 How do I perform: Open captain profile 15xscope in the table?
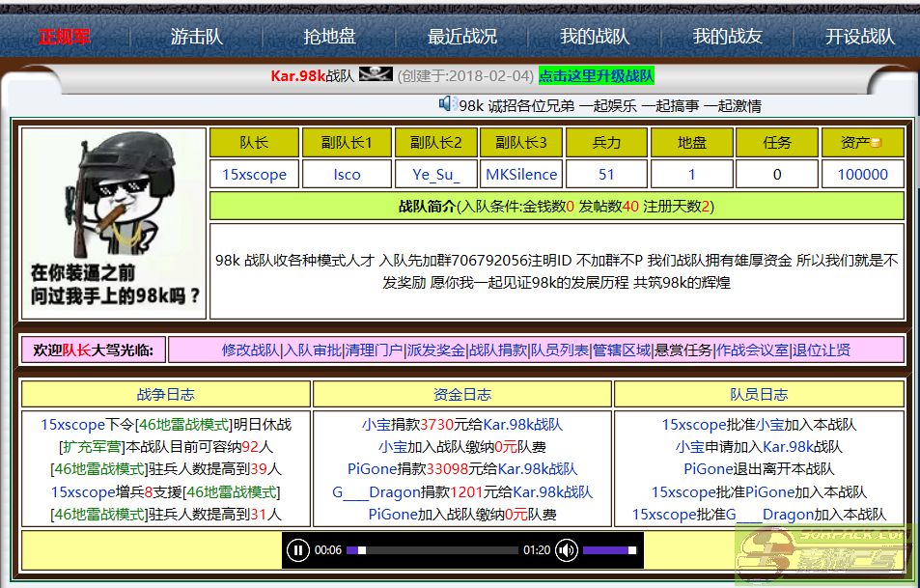pos(254,175)
